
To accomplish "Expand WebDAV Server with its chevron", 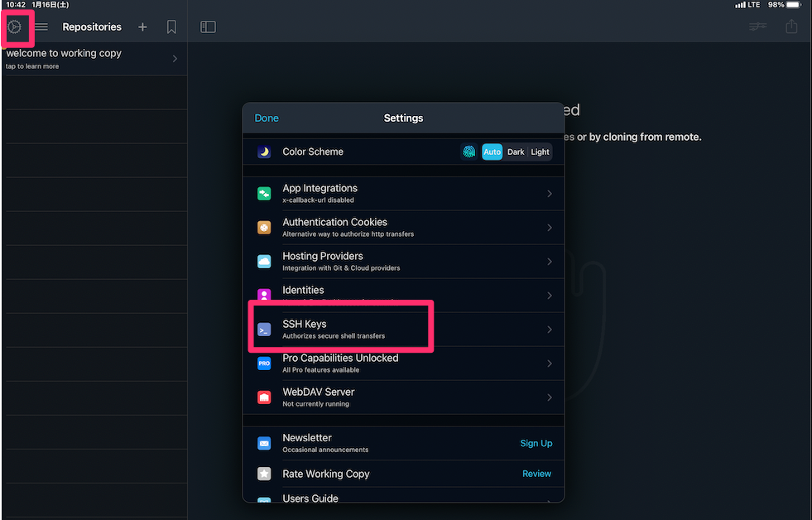I will 550,397.
